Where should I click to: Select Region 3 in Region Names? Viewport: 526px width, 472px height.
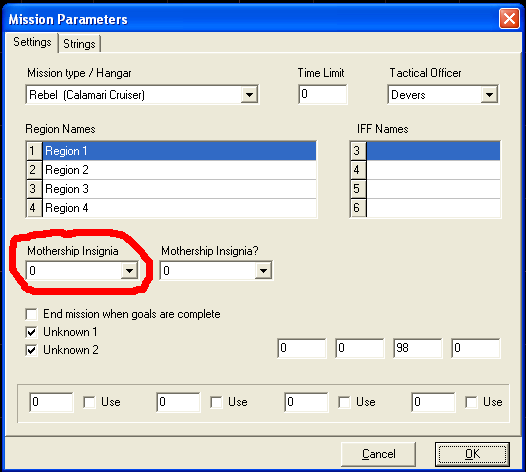[x=171, y=189]
